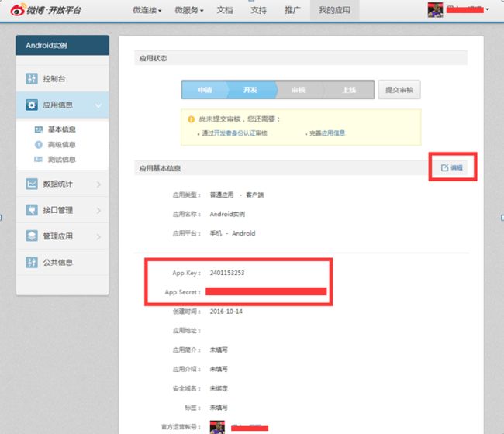Open the 接口管理 plug icon
This screenshot has height=434, width=504.
32,210
